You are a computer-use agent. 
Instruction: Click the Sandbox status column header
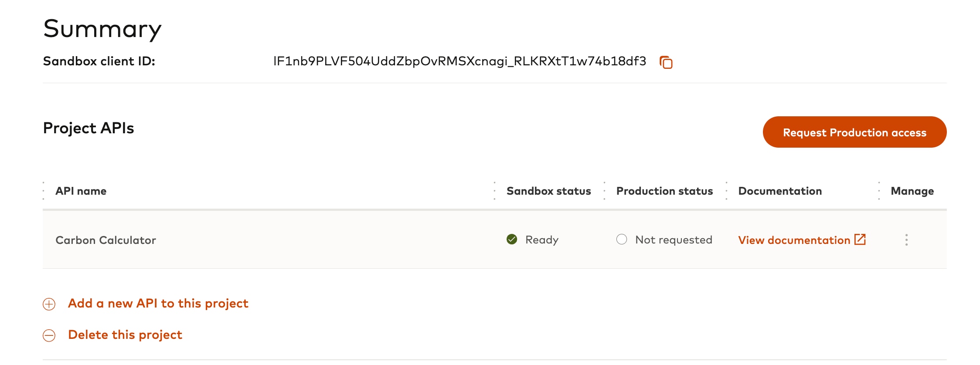pos(548,191)
